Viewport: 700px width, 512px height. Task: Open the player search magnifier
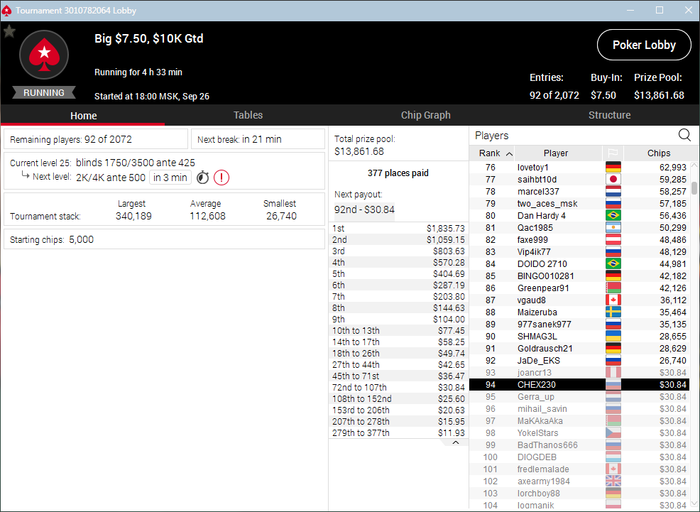point(684,135)
